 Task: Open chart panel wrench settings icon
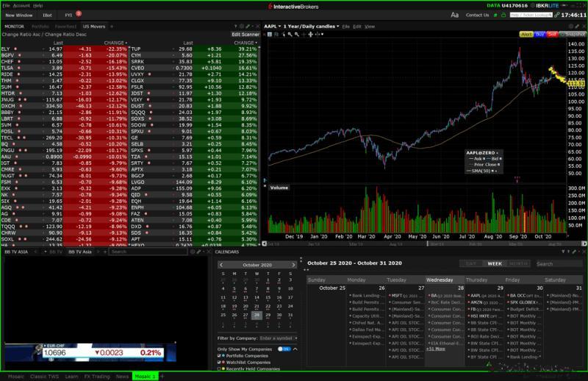(x=576, y=26)
